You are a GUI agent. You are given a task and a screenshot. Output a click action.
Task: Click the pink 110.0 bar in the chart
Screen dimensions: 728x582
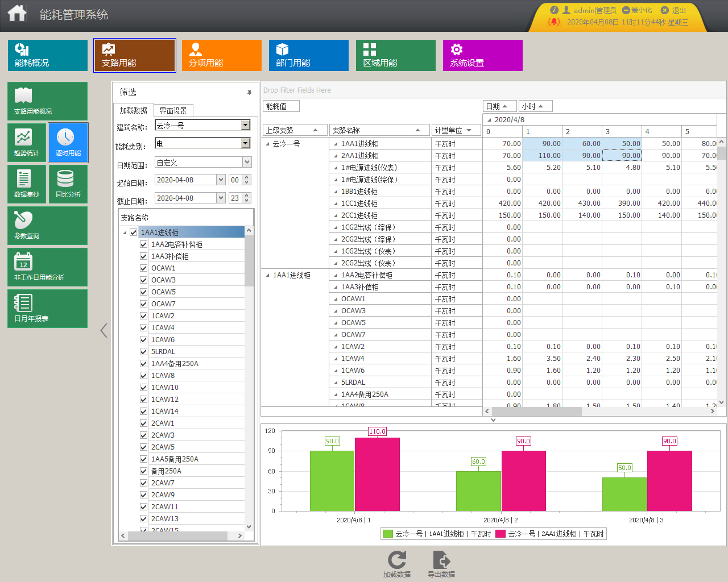point(377,475)
